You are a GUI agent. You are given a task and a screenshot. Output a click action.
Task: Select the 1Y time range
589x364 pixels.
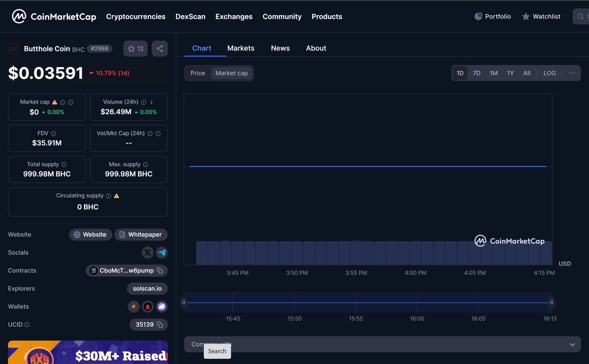(510, 73)
